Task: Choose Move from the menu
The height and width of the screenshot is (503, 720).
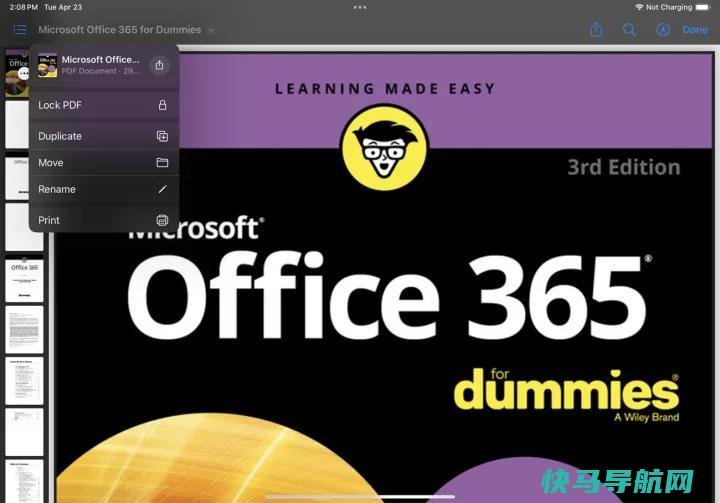Action: [x=104, y=163]
